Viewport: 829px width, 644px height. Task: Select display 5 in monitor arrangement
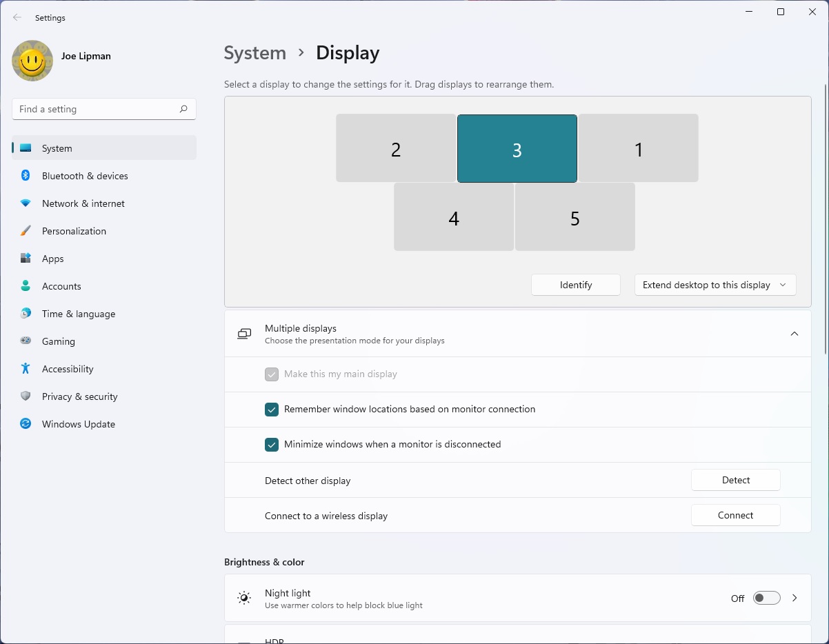pos(575,217)
